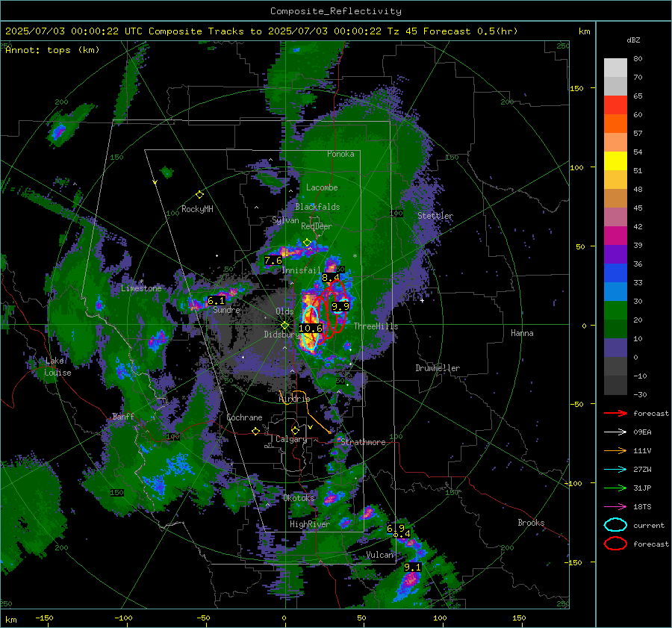This screenshot has width=672, height=628.
Task: Click the 'Forecast 0.5(hr)' header text
Action: pyautogui.click(x=470, y=31)
